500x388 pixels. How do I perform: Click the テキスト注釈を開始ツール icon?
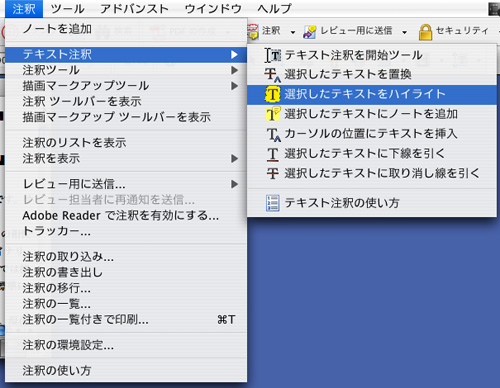[x=273, y=55]
